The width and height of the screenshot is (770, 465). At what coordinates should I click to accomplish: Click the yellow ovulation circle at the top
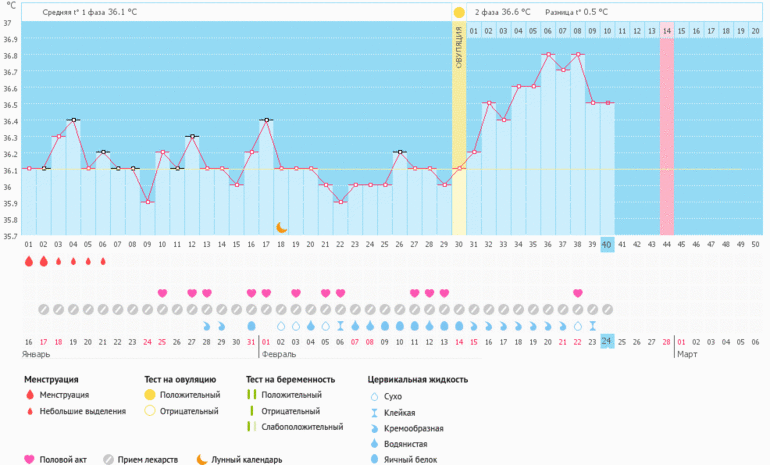click(459, 12)
